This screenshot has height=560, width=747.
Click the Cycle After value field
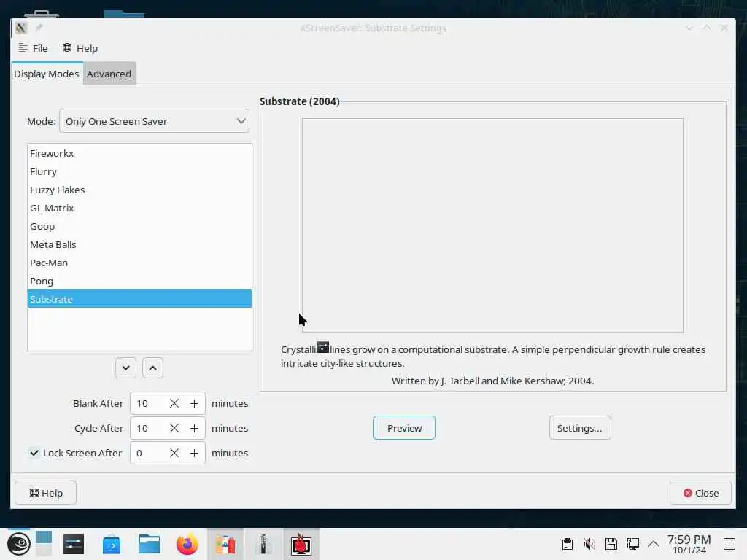click(x=147, y=428)
